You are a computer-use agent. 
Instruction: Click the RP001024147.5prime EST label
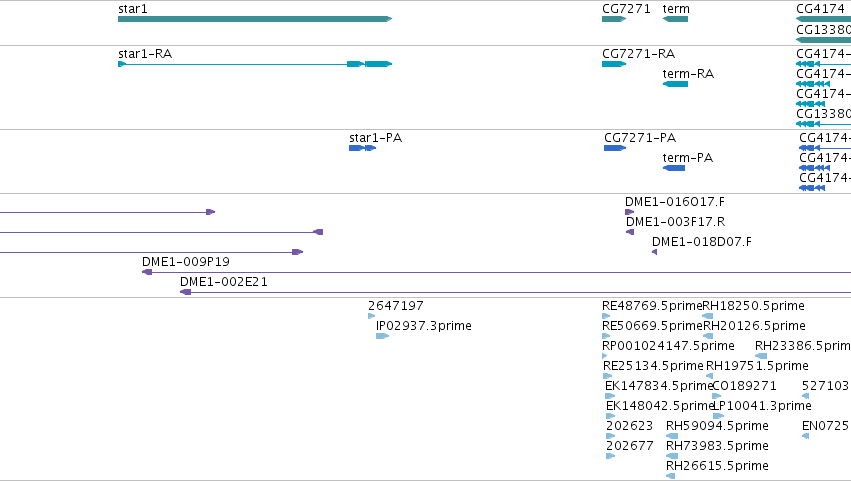pyautogui.click(x=668, y=346)
